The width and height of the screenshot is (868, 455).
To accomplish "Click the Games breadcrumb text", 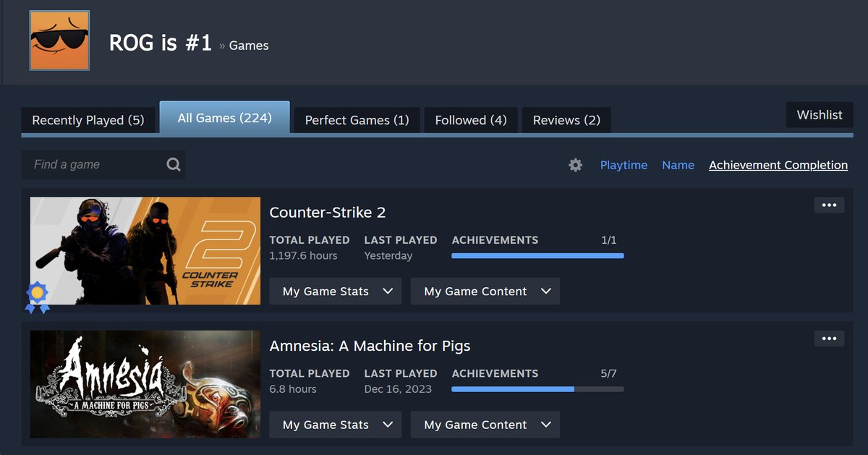I will coord(249,46).
